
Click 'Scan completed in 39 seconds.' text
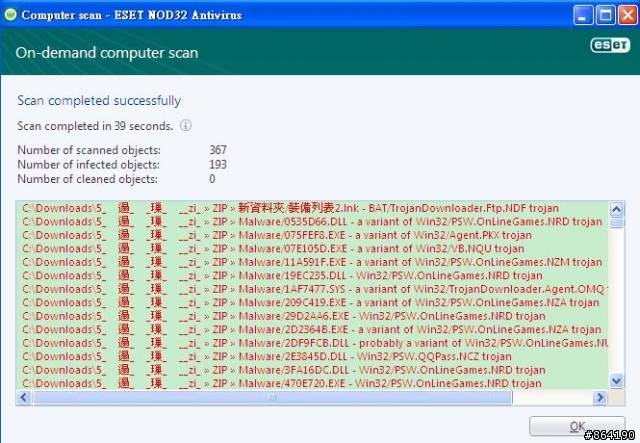pos(95,126)
